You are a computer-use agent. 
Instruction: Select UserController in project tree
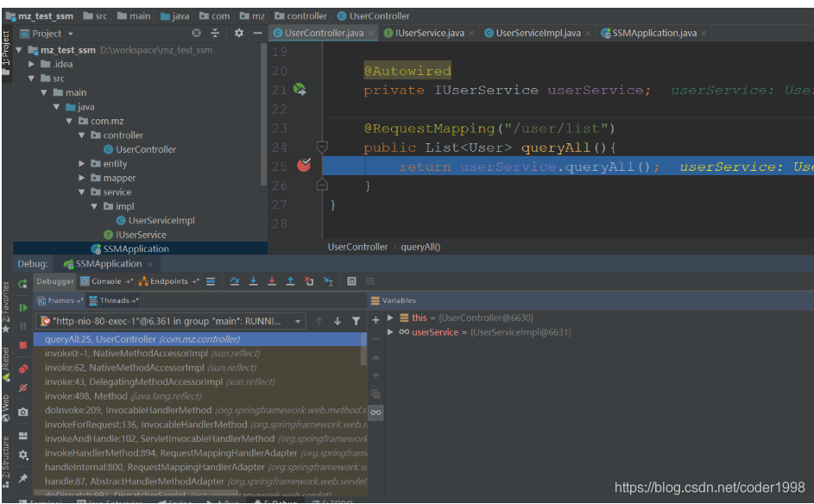point(145,149)
